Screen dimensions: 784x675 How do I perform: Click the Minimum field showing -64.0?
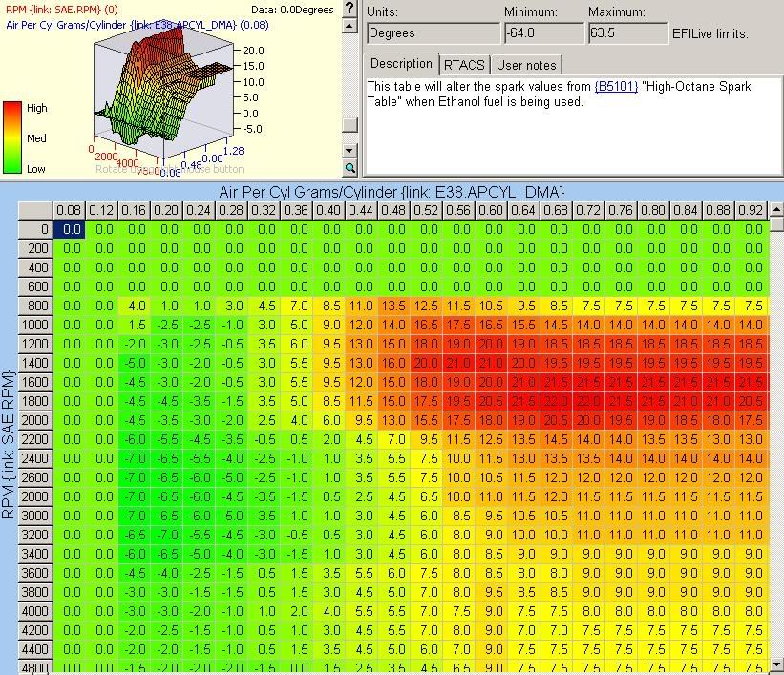tap(542, 33)
